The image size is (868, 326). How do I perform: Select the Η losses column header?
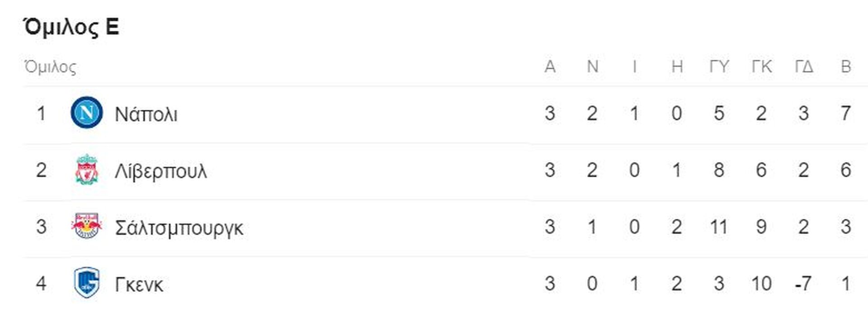[677, 67]
